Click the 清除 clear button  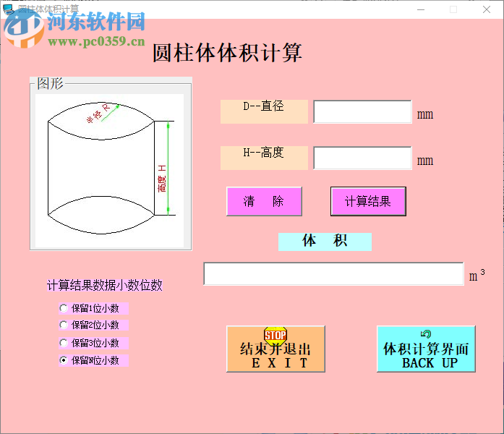[264, 201]
